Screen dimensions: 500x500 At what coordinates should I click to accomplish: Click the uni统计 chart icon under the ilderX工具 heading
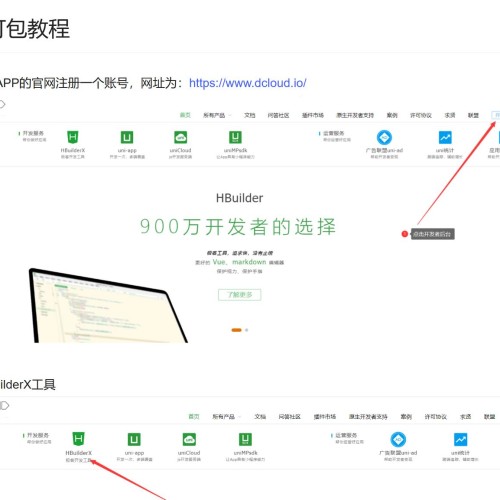pyautogui.click(x=460, y=439)
